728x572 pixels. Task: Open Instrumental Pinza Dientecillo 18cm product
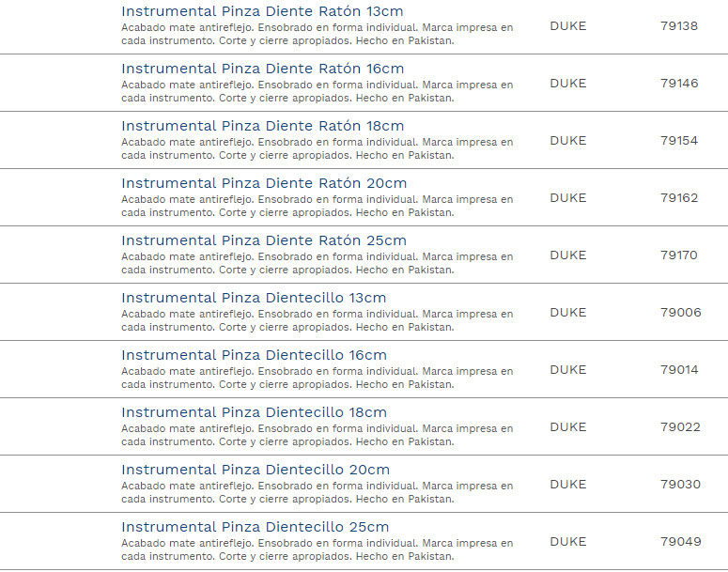[254, 412]
